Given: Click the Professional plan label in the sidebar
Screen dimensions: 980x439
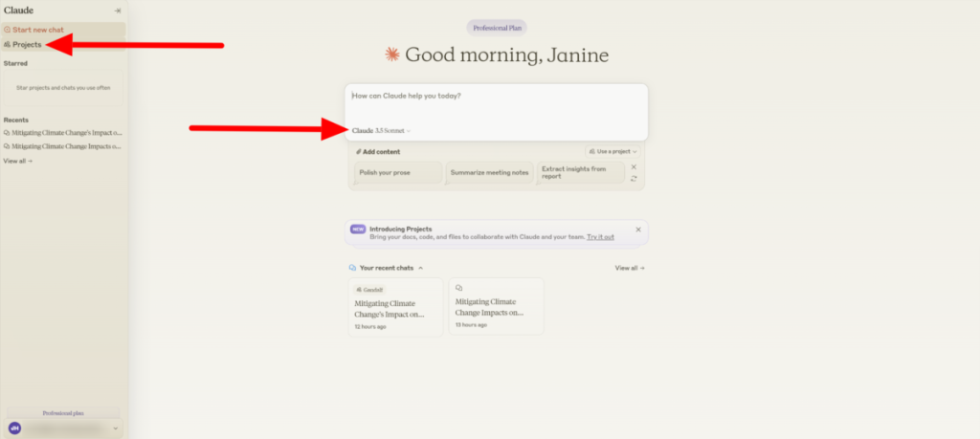Looking at the screenshot, I should [63, 413].
